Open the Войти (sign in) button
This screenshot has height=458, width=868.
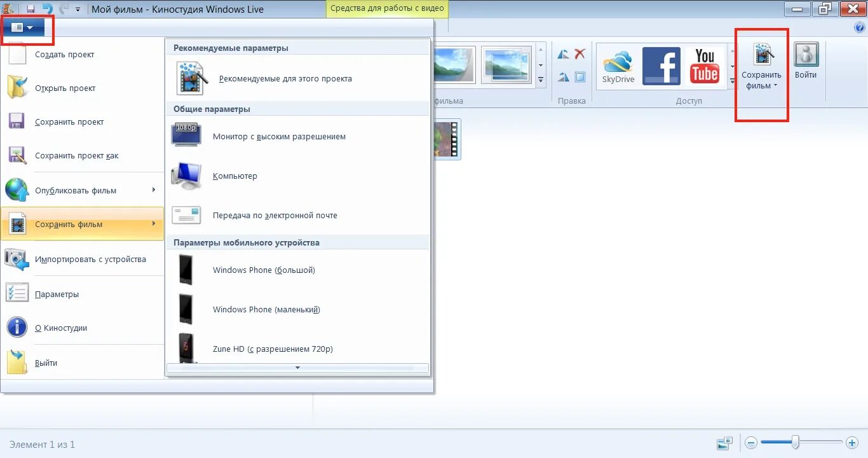[806, 60]
